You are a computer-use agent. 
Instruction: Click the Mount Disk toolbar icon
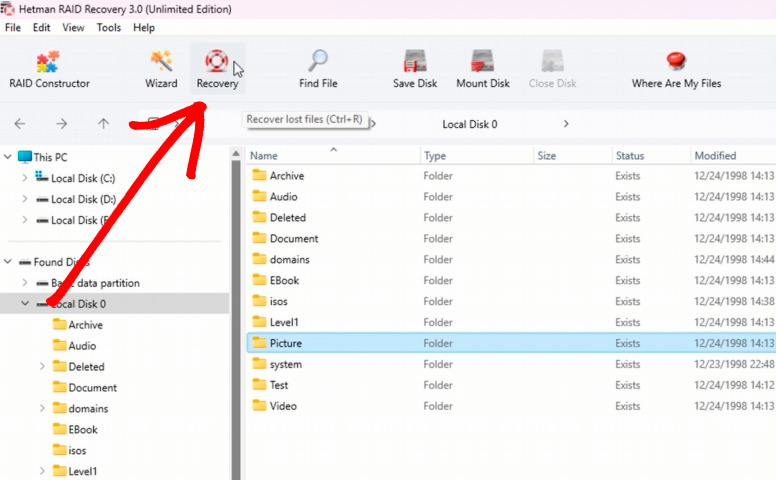pos(483,70)
